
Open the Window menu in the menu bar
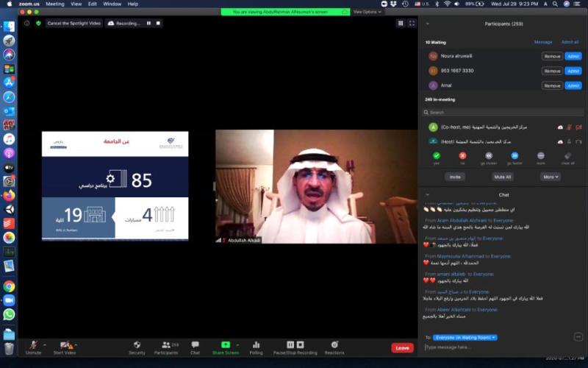(x=112, y=4)
